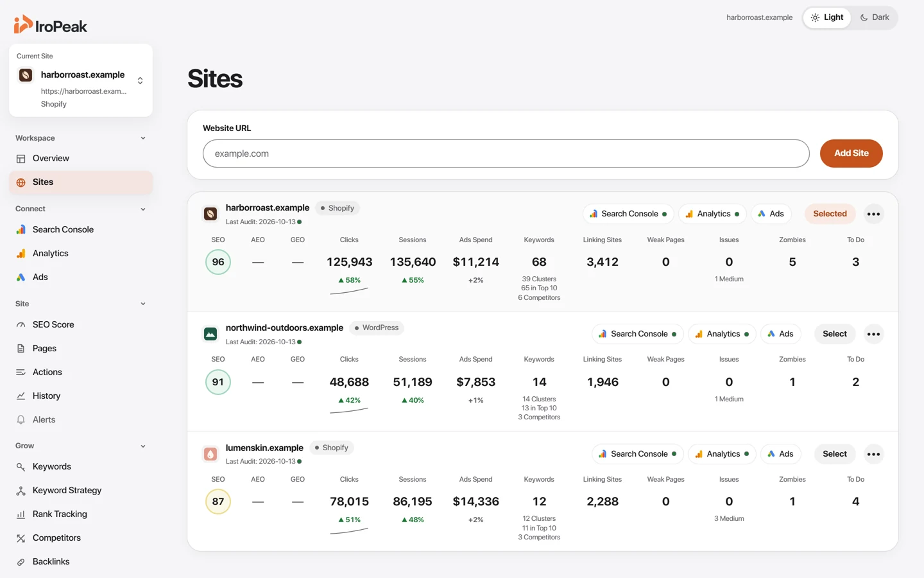
Task: Open Pages in the sidebar
Action: pos(81,348)
